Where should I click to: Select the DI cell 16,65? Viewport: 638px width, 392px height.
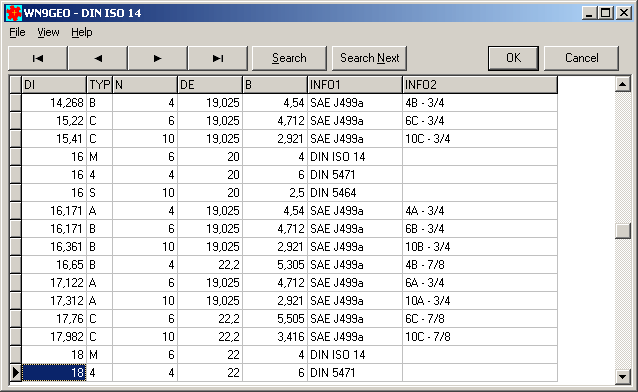tap(54, 265)
